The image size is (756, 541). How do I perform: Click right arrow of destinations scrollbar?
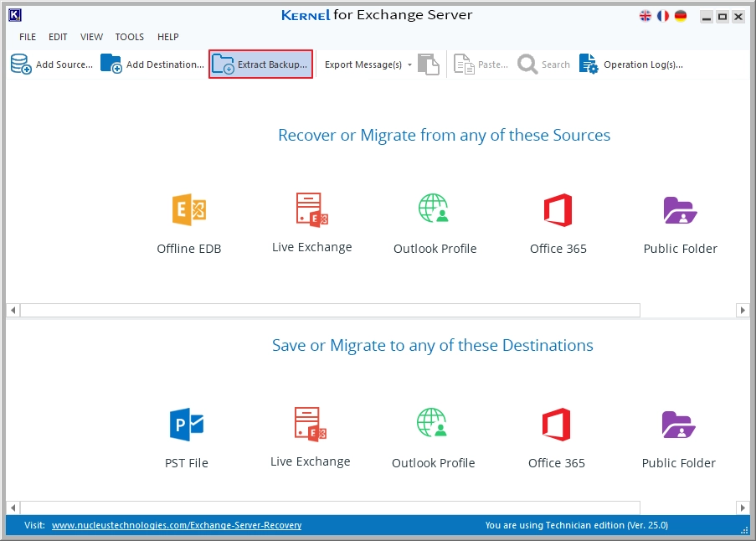point(743,508)
